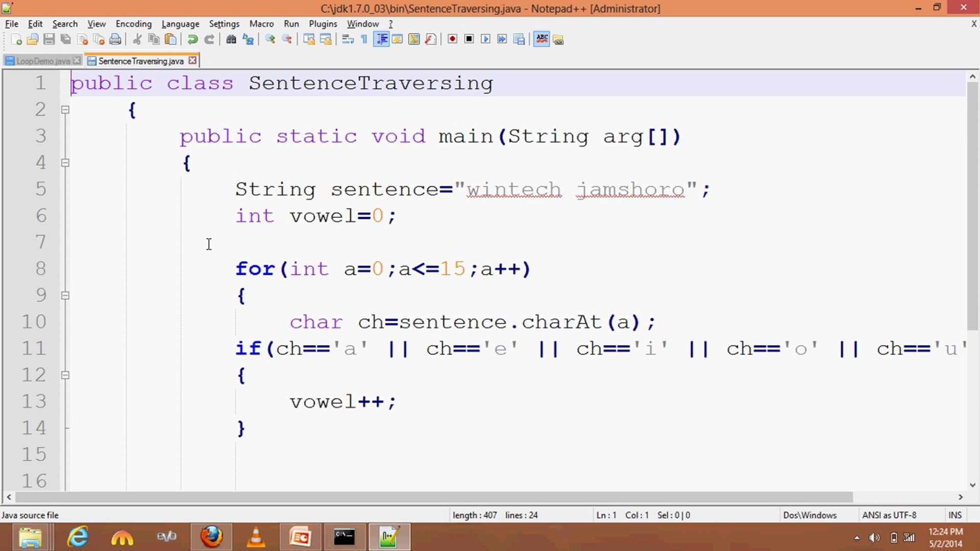Click the Save All icon
Screen dimensions: 980x551
coord(65,39)
